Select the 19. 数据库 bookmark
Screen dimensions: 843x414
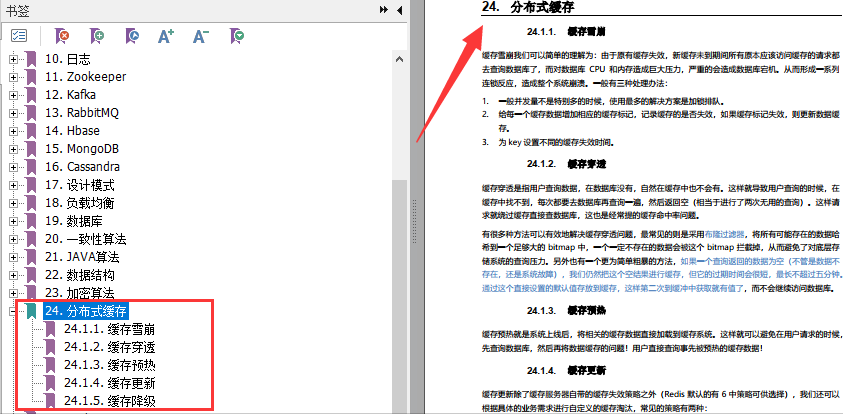tap(74, 221)
